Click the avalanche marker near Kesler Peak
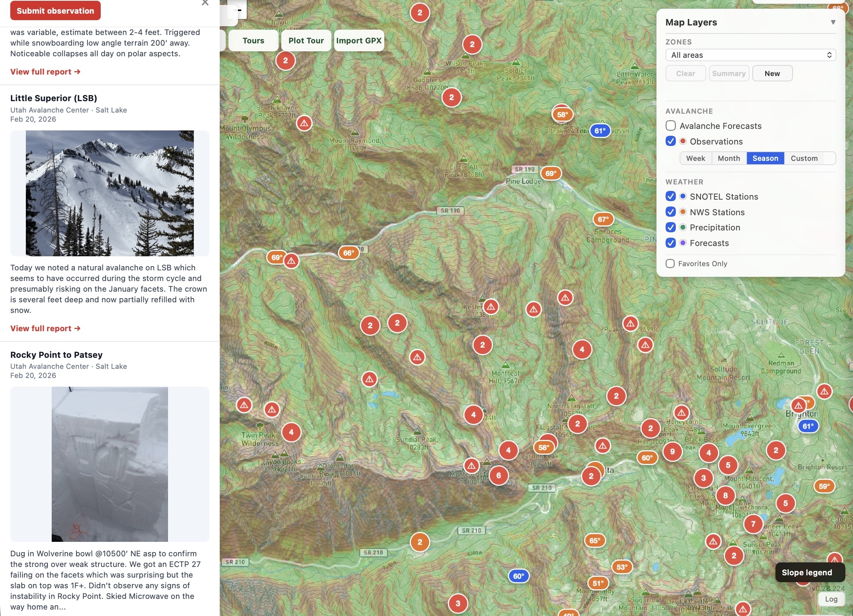Screen dimensions: 853x616 (491, 307)
